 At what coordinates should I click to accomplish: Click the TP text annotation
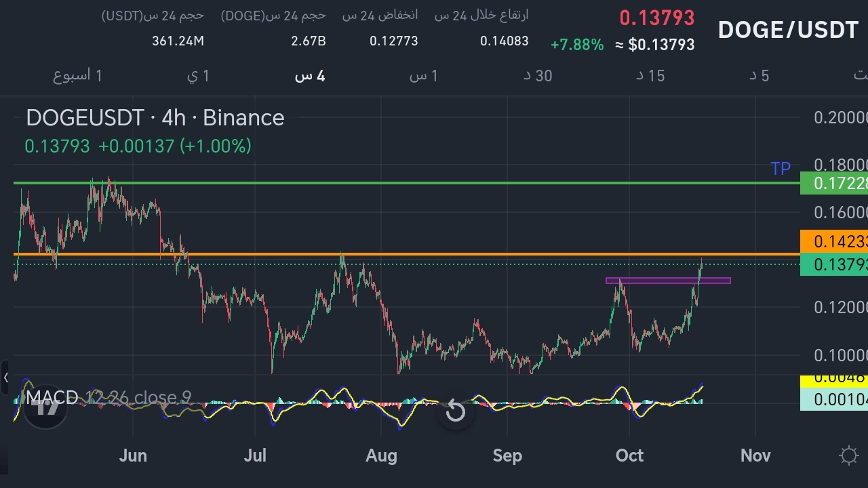click(x=781, y=169)
